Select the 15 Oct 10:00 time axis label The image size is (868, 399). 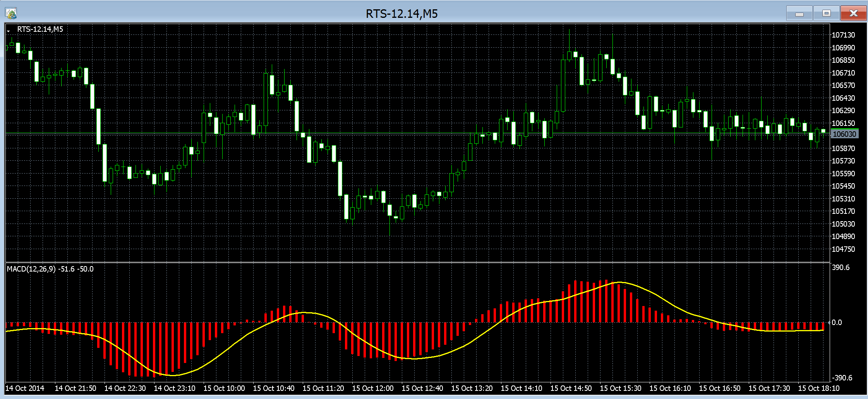click(x=224, y=388)
